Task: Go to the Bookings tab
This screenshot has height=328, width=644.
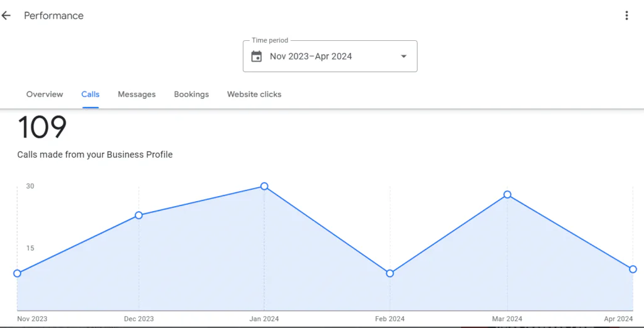Action: pos(191,94)
